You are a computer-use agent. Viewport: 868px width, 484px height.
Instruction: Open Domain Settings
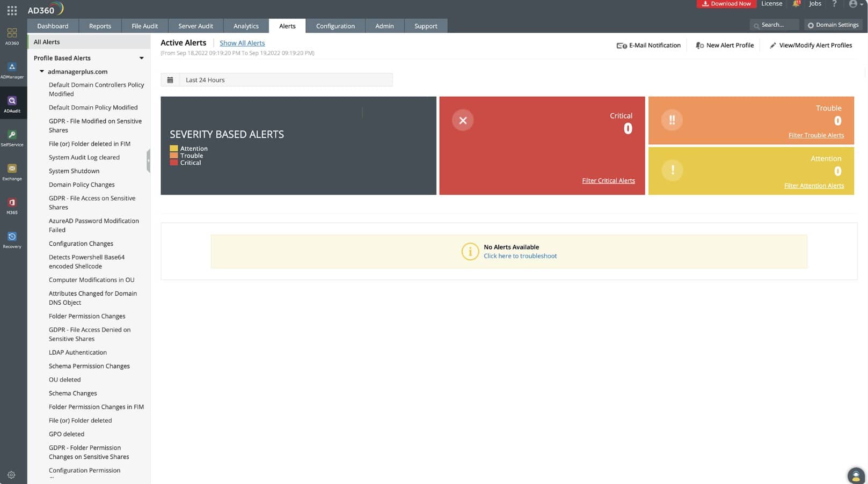click(833, 25)
